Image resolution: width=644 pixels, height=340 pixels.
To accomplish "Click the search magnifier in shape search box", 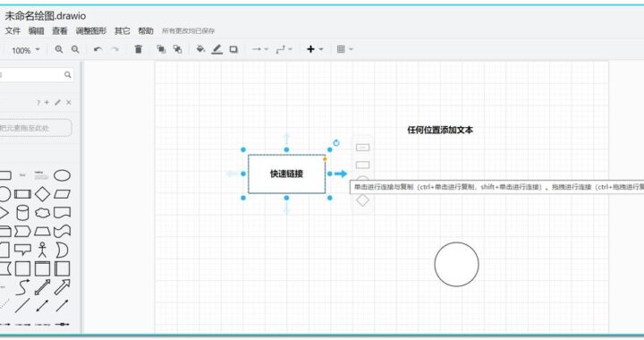I will pyautogui.click(x=68, y=75).
